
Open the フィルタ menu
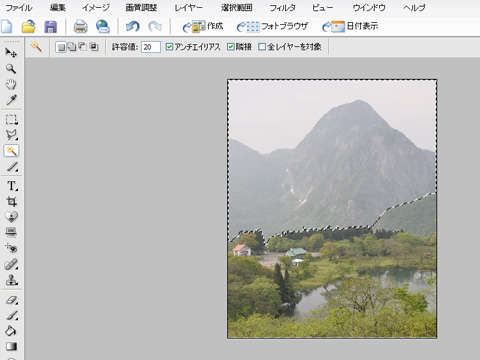pyautogui.click(x=282, y=7)
